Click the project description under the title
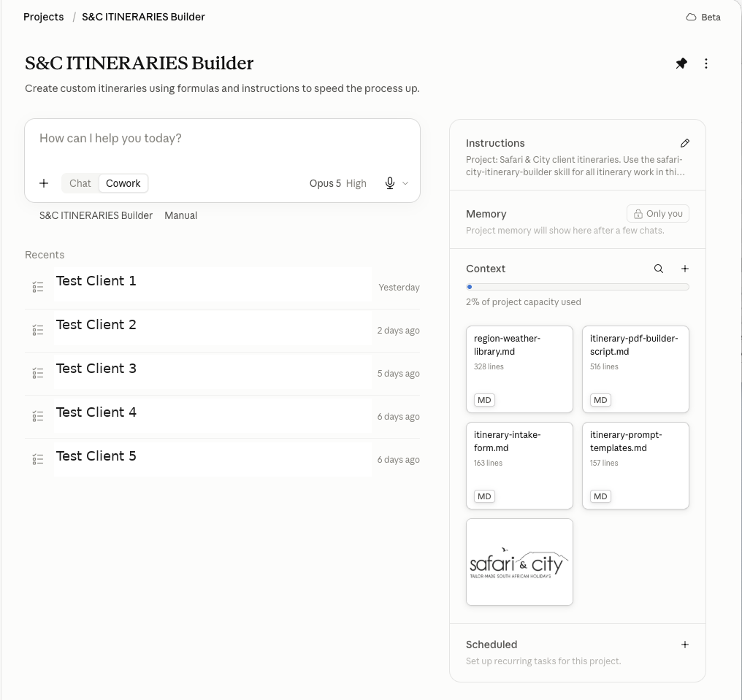Image resolution: width=742 pixels, height=700 pixels. (x=222, y=89)
